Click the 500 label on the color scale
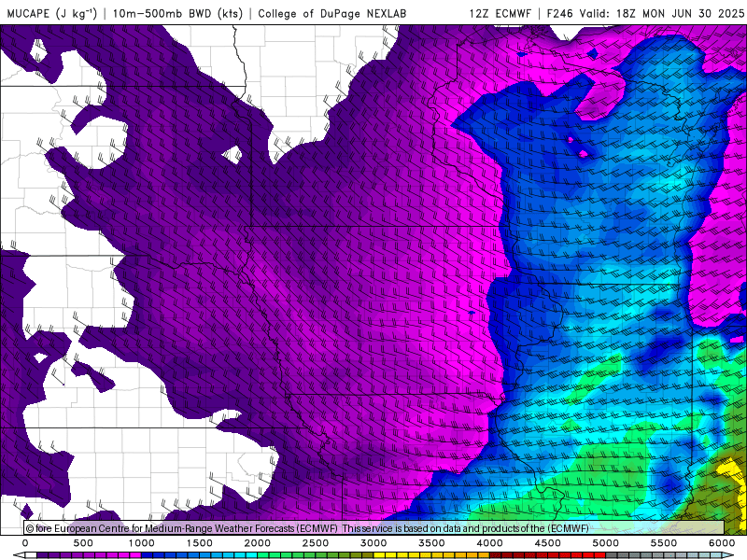The width and height of the screenshot is (747, 560). coord(83,543)
